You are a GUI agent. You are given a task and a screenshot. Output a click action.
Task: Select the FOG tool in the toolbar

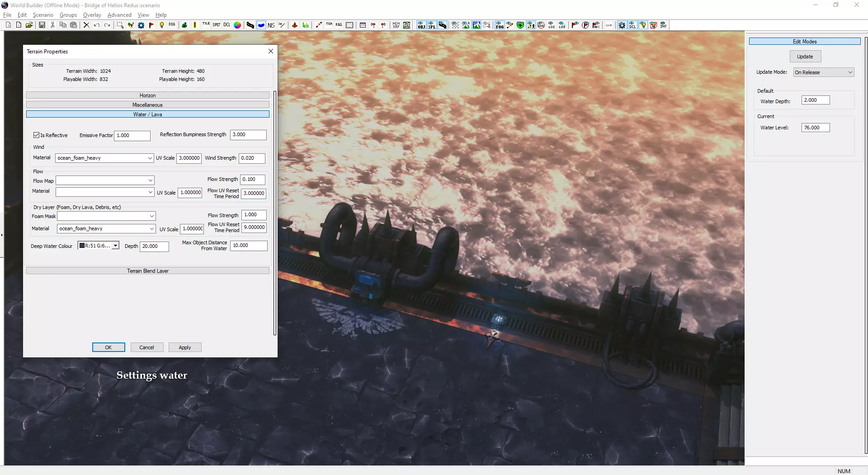click(x=172, y=25)
